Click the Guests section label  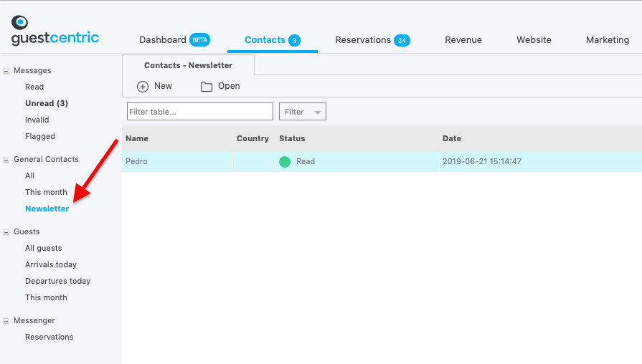click(27, 231)
